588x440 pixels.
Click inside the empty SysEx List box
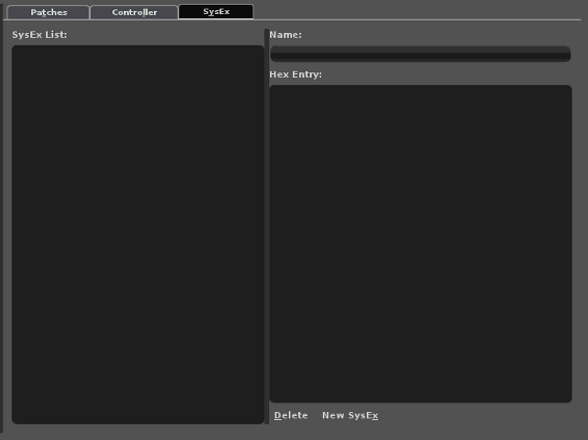click(138, 234)
